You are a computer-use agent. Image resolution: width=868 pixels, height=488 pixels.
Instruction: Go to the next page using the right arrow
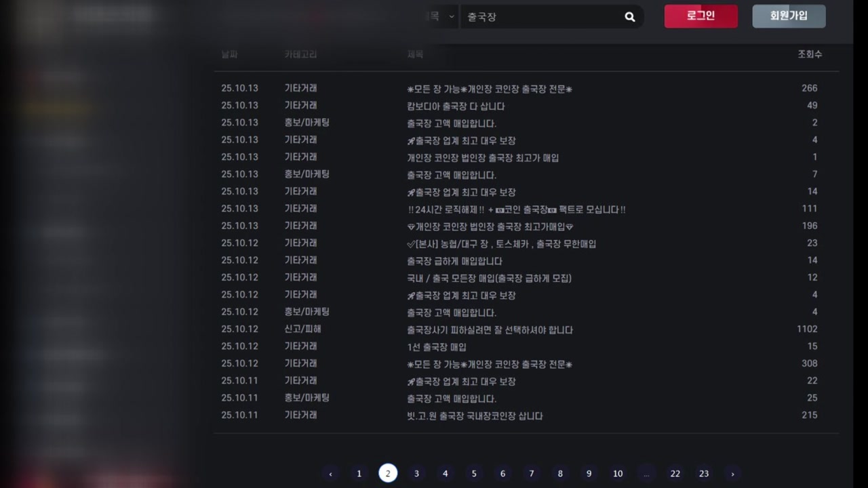click(732, 474)
